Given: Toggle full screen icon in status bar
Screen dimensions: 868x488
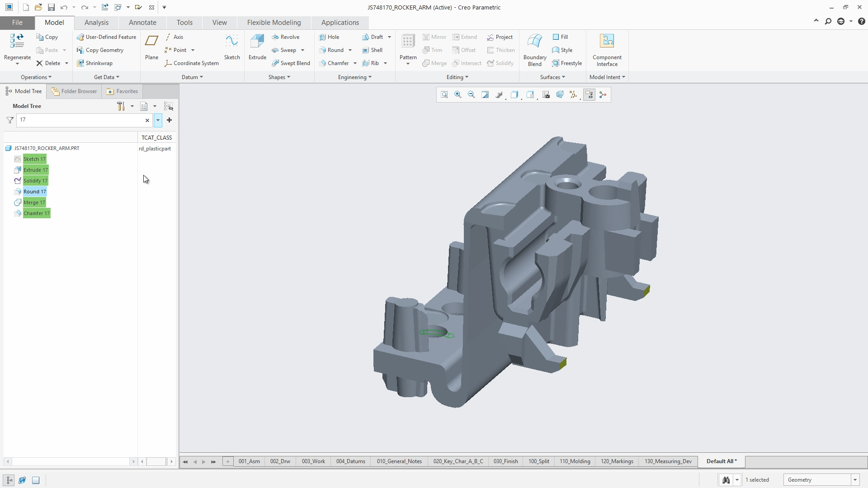Looking at the screenshot, I should (36, 480).
